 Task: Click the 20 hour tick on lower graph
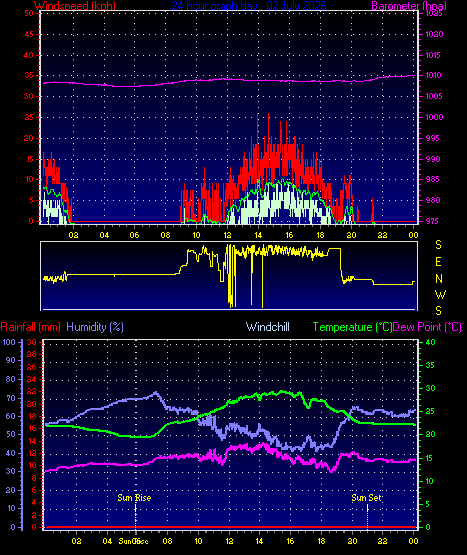352,541
